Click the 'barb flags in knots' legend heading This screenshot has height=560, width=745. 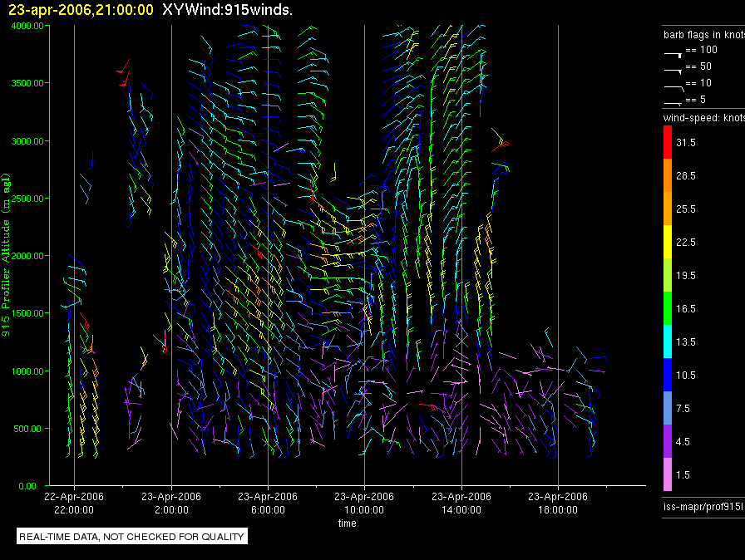704,35
